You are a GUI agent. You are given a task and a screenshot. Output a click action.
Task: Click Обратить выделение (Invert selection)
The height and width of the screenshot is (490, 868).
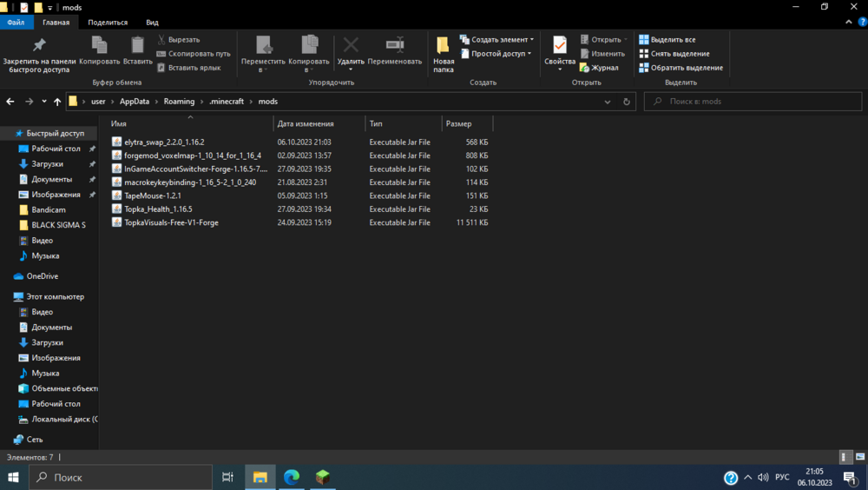(681, 68)
